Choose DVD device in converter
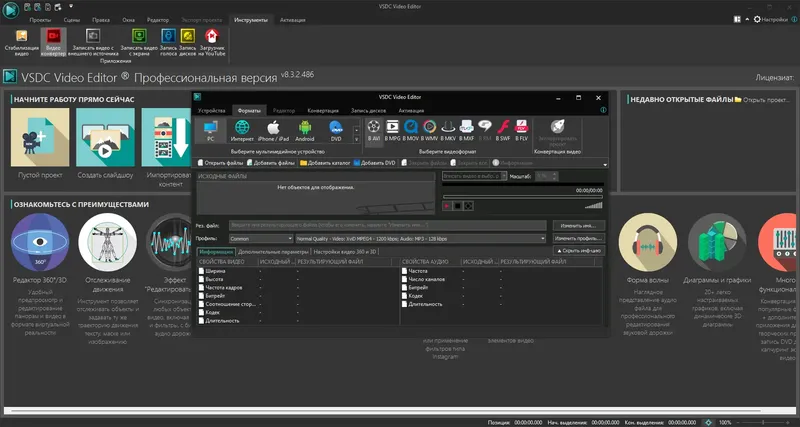 (336, 131)
